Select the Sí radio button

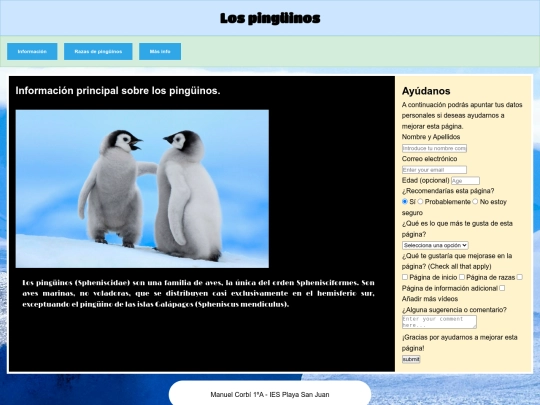[x=405, y=201]
